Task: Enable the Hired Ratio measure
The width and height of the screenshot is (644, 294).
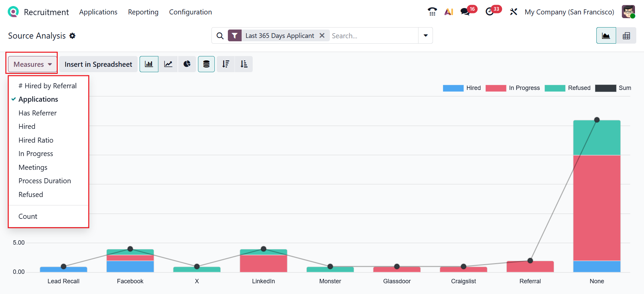Action: 36,140
